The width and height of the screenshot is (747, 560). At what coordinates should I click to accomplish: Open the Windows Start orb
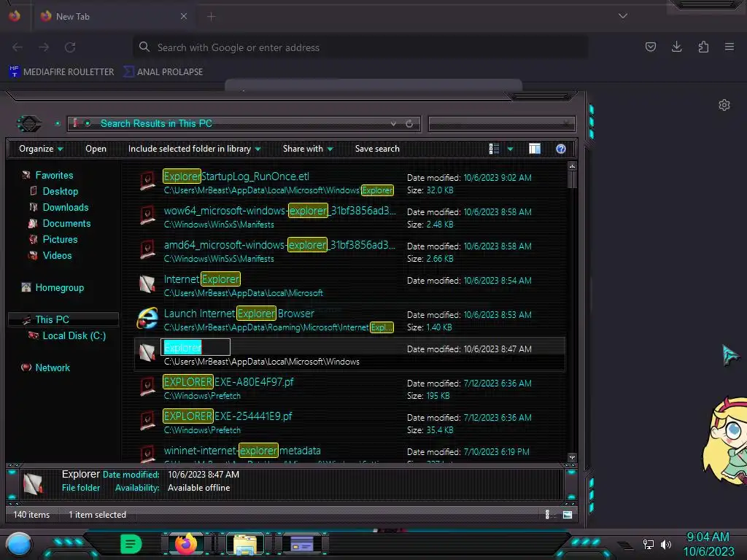coord(18,544)
